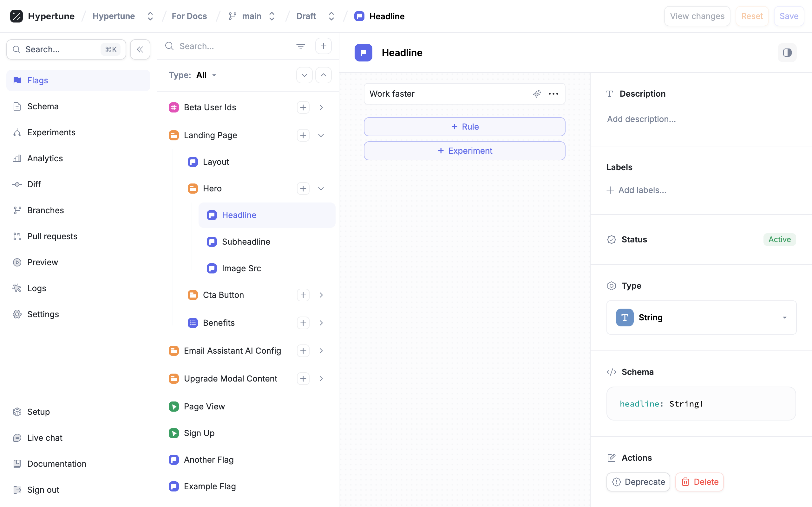
Task: Click the Add description text field
Action: click(x=641, y=119)
